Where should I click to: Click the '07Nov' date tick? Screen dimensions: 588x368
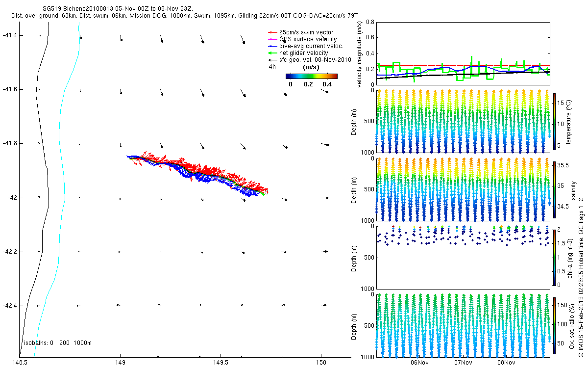point(463,363)
